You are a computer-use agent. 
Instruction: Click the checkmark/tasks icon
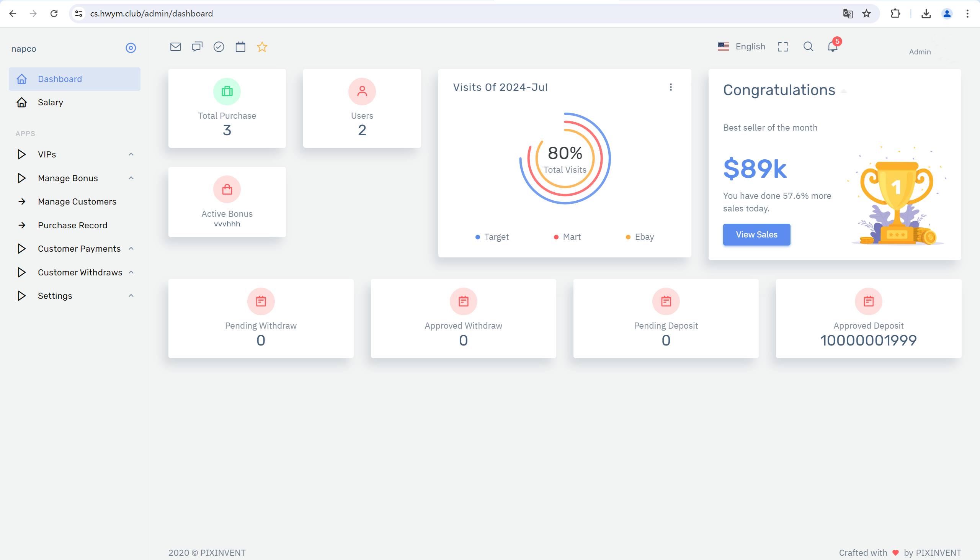point(219,46)
